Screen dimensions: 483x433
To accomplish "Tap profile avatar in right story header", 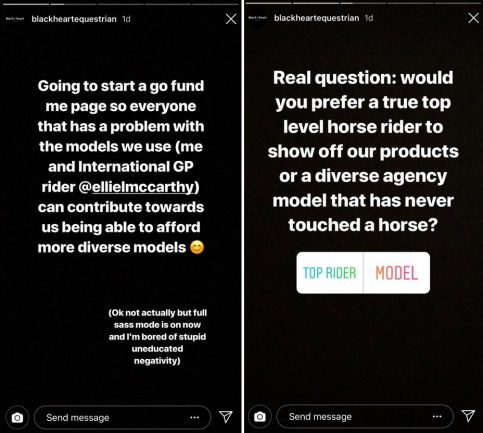I will (258, 18).
